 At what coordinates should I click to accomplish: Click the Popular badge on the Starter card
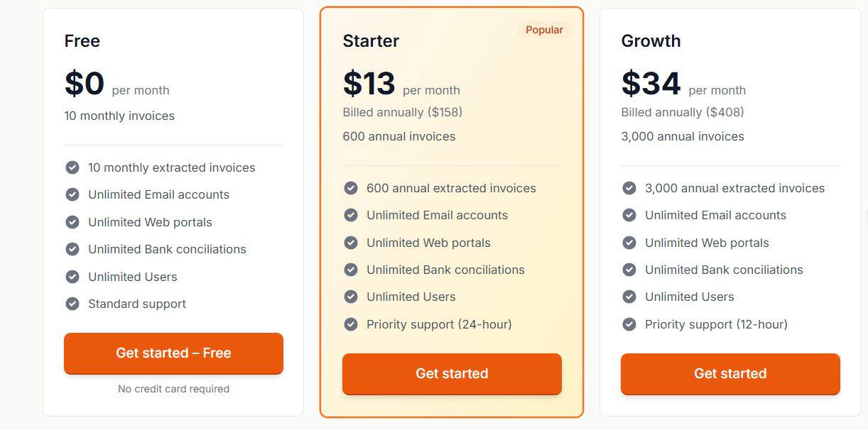(544, 29)
